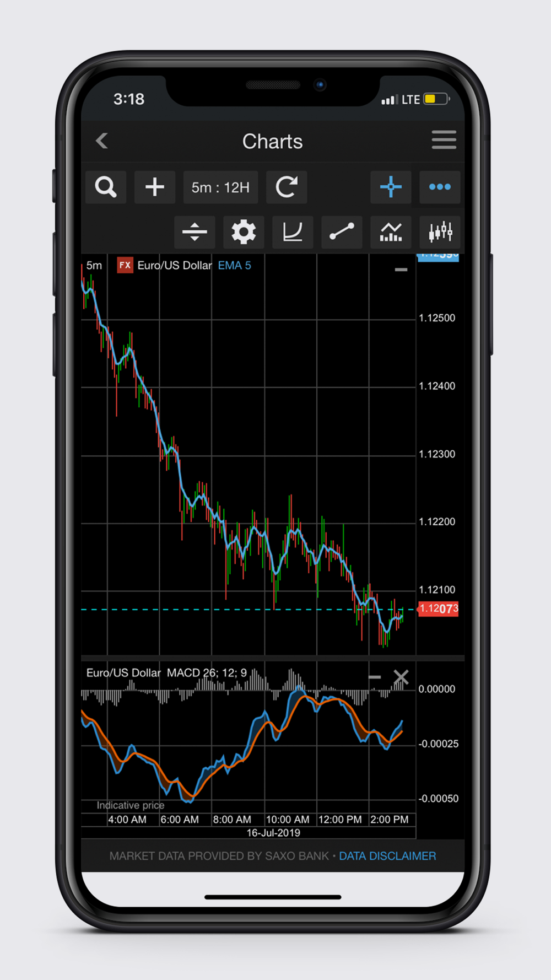Minimize the main price chart pane
551x980 pixels.
point(401,270)
